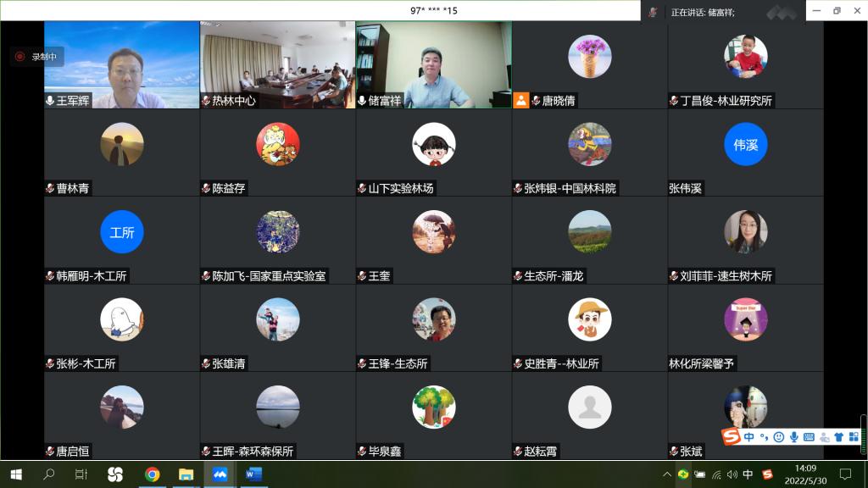Open the Sogou soft keyboard icon
The height and width of the screenshot is (488, 868).
click(809, 437)
